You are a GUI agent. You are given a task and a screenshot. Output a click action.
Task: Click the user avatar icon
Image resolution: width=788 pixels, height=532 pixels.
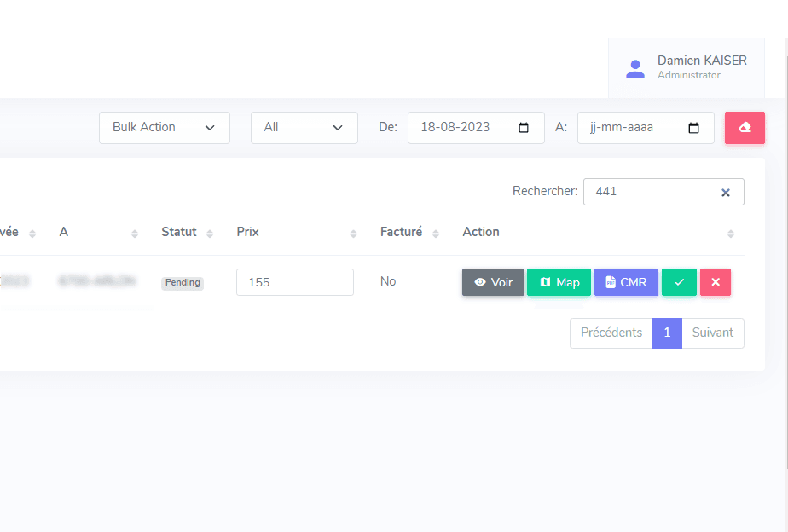click(x=635, y=68)
